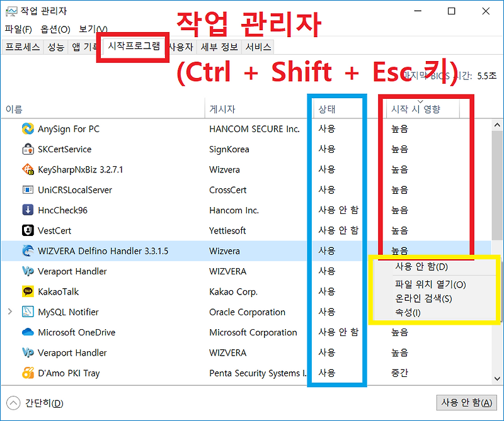
Task: Select the AnySign For PC row name
Action: pyautogui.click(x=69, y=129)
